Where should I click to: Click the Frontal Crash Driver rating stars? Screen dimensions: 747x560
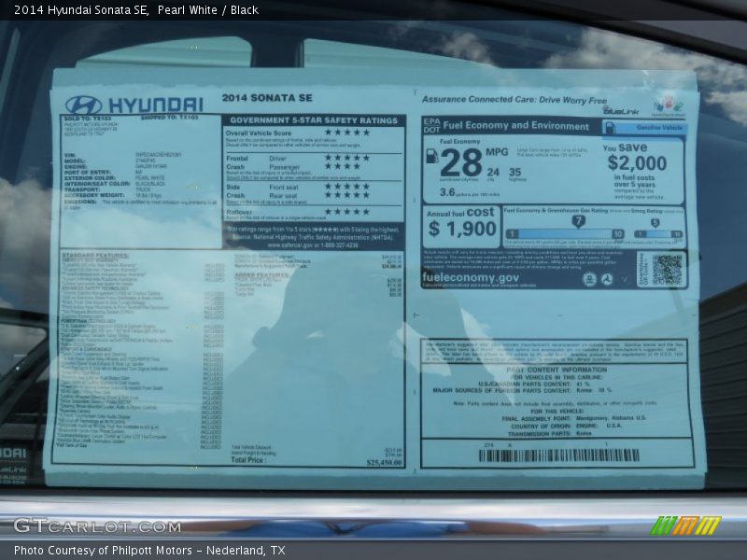click(x=346, y=158)
